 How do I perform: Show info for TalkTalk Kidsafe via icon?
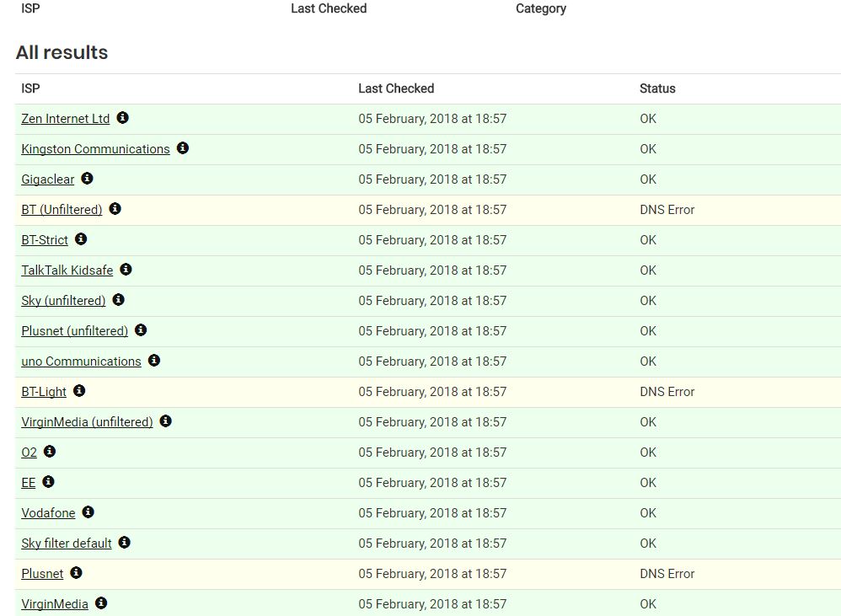(126, 270)
